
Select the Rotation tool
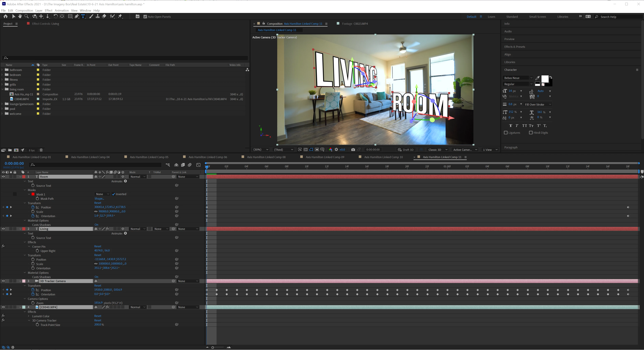click(x=55, y=17)
